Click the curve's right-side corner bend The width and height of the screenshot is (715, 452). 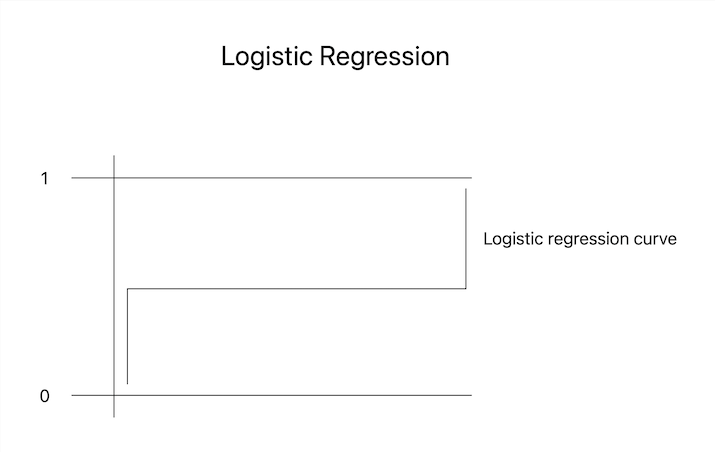(x=466, y=289)
